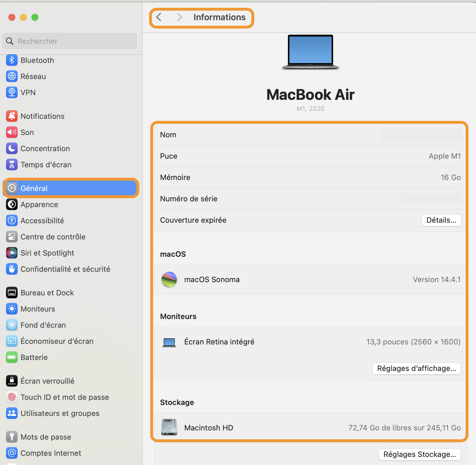Click Siri et Spotlight icon
The height and width of the screenshot is (465, 476).
pyautogui.click(x=12, y=253)
